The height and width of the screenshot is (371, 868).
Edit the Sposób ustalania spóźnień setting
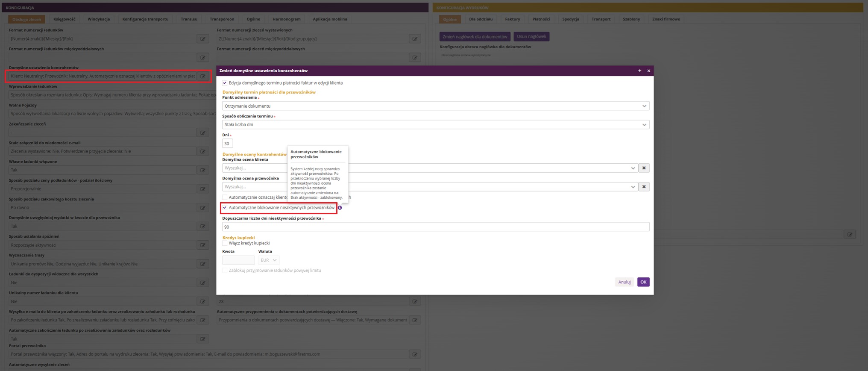[x=203, y=245]
